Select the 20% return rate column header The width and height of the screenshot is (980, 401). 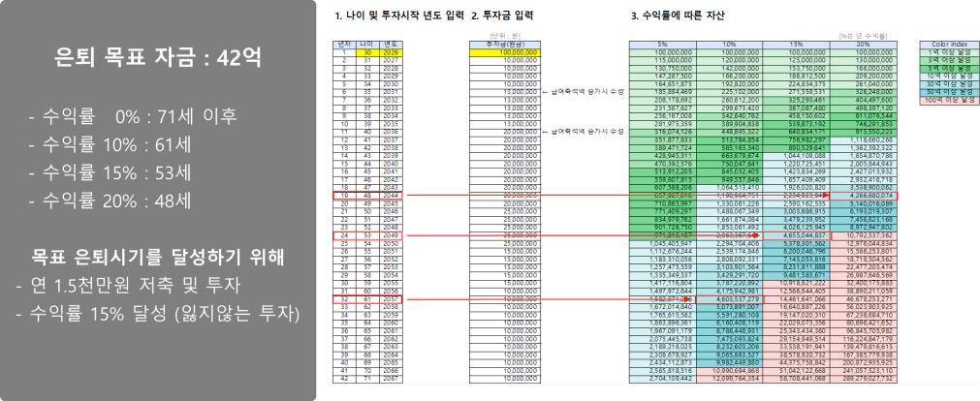(x=865, y=45)
